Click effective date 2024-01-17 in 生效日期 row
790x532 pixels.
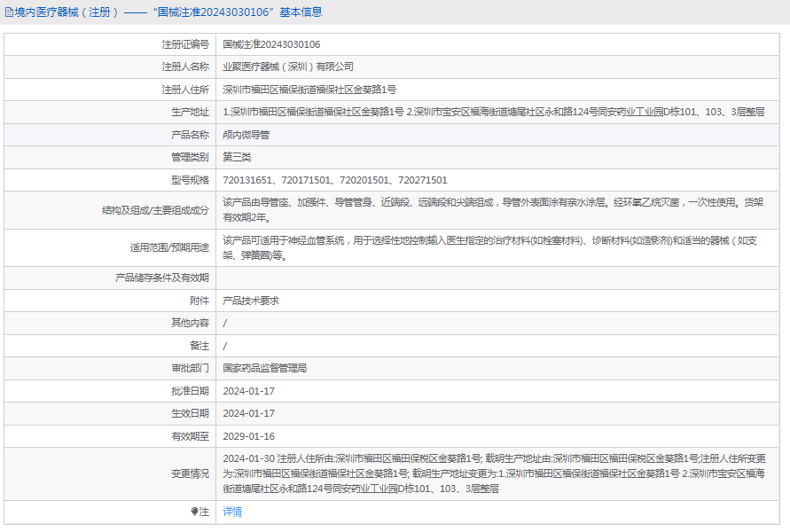249,413
